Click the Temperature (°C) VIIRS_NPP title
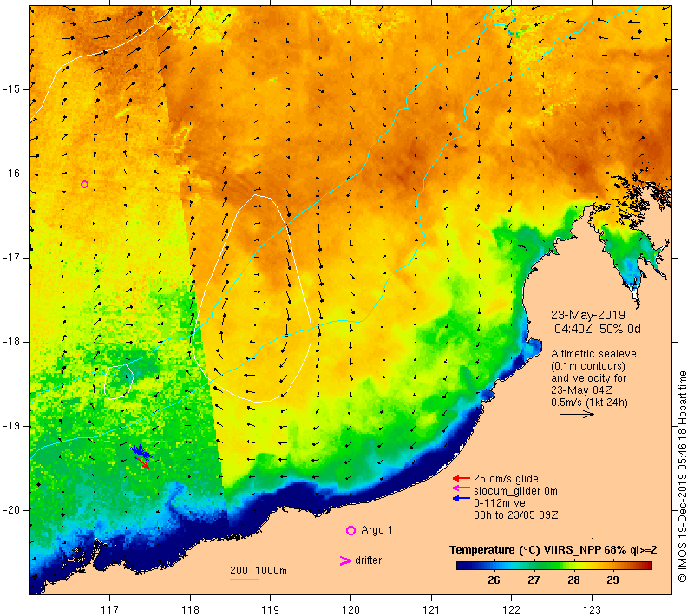Image resolution: width=694 pixels, height=616 pixels. [x=553, y=549]
